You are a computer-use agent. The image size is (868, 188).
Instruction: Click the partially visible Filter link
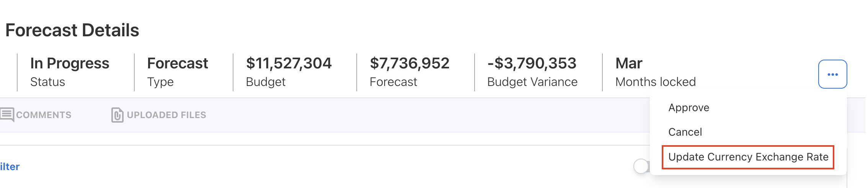(10, 167)
